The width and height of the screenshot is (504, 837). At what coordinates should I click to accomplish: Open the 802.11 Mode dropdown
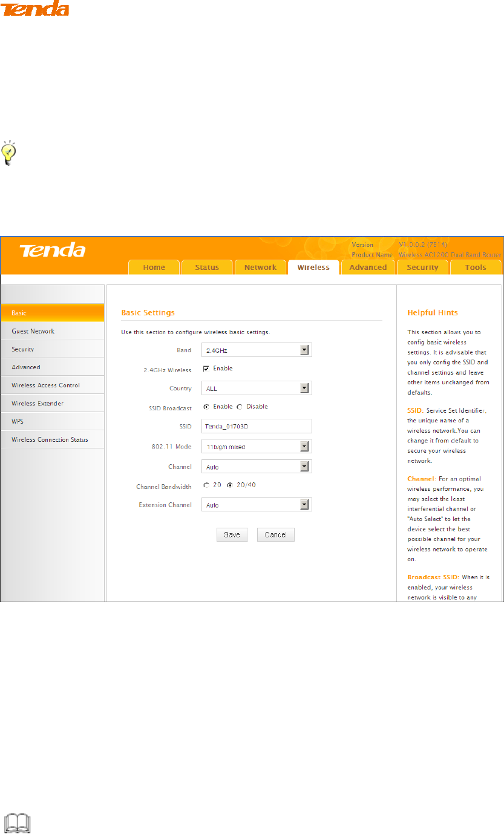(x=257, y=447)
